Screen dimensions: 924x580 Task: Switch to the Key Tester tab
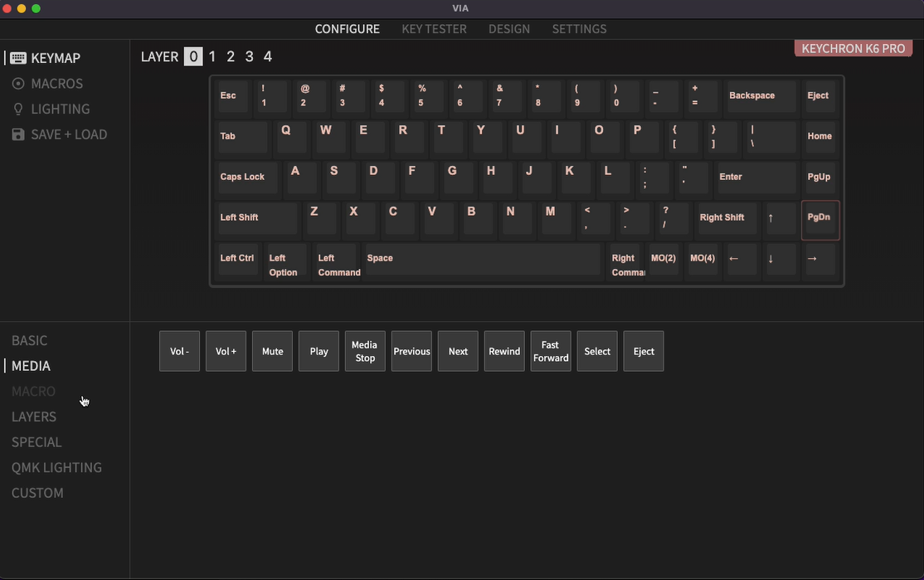(x=434, y=29)
